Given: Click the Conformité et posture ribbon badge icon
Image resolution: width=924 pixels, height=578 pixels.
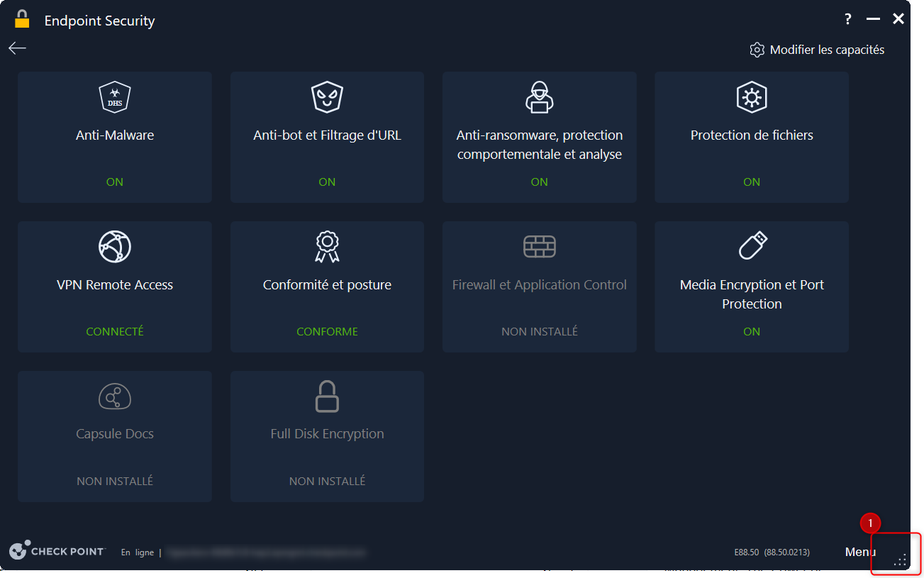Looking at the screenshot, I should coord(327,247).
